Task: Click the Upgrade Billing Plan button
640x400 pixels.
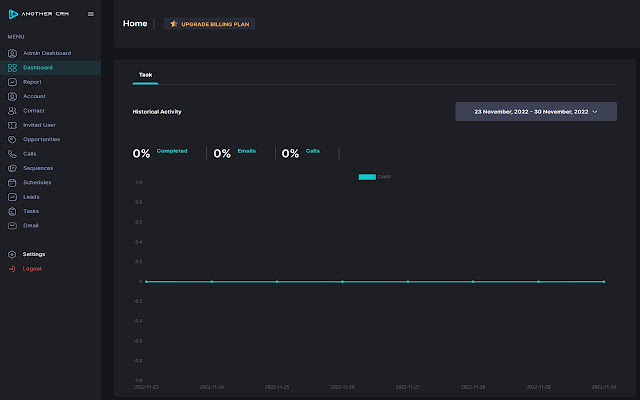Action: 209,23
